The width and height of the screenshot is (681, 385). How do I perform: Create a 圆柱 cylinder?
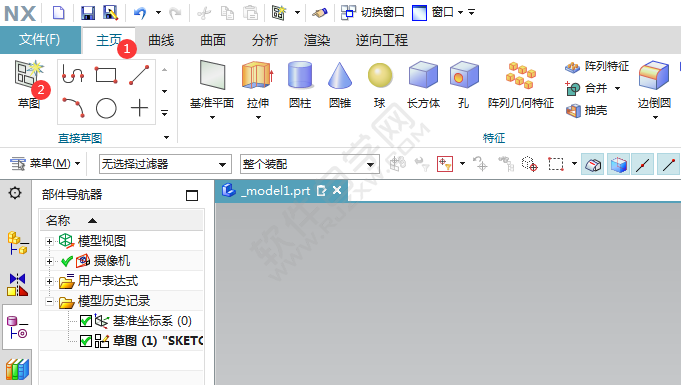(x=300, y=84)
